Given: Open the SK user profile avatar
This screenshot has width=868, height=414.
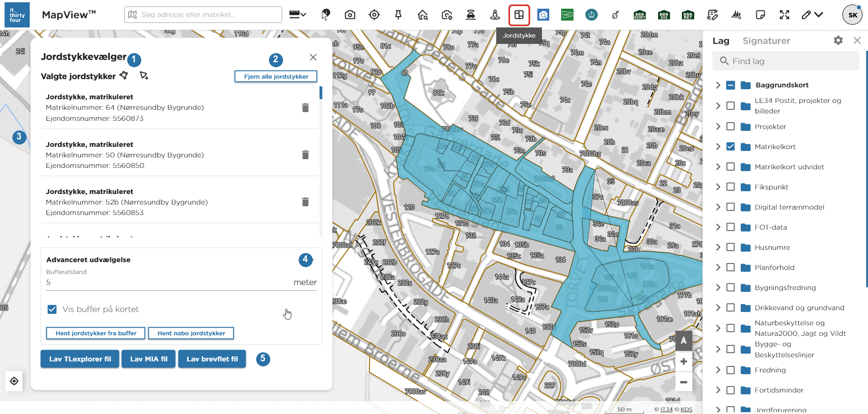Looking at the screenshot, I should 852,15.
